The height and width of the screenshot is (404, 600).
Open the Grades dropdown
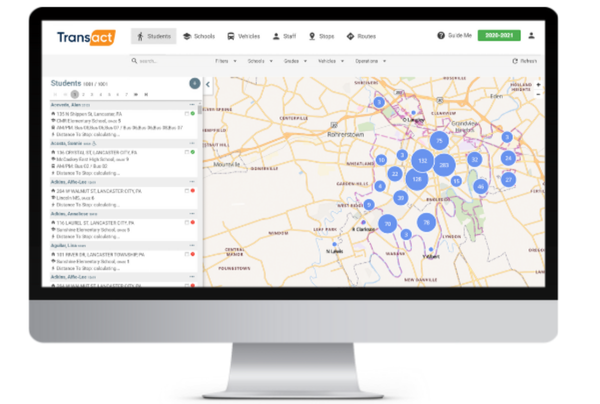(295, 61)
